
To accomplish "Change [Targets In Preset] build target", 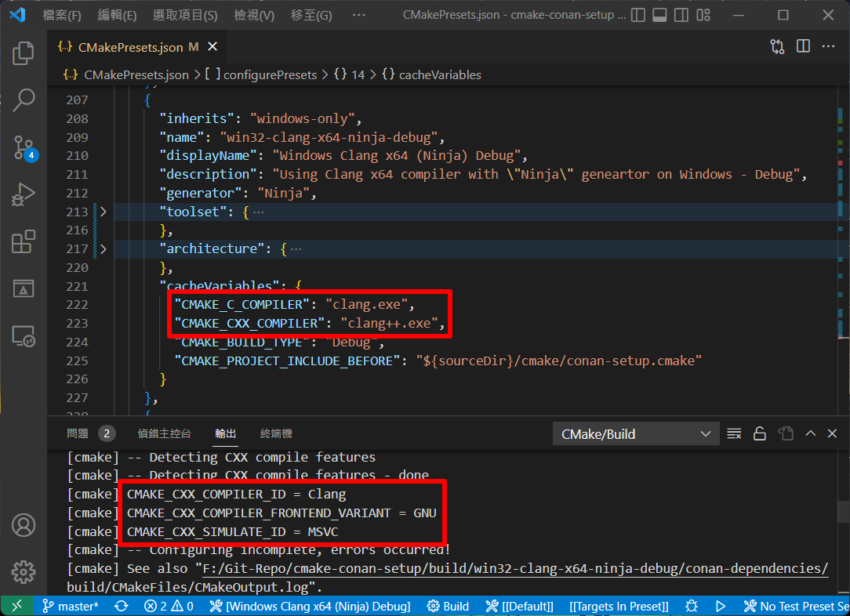I will [x=619, y=607].
